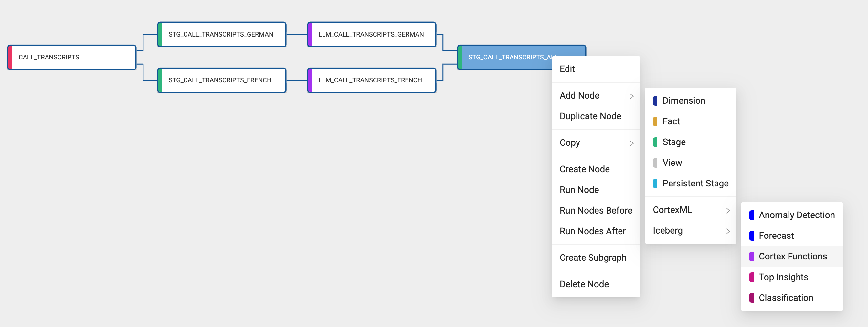Image resolution: width=868 pixels, height=327 pixels.
Task: Click the blue Anomaly Detection color marker
Action: 751,215
